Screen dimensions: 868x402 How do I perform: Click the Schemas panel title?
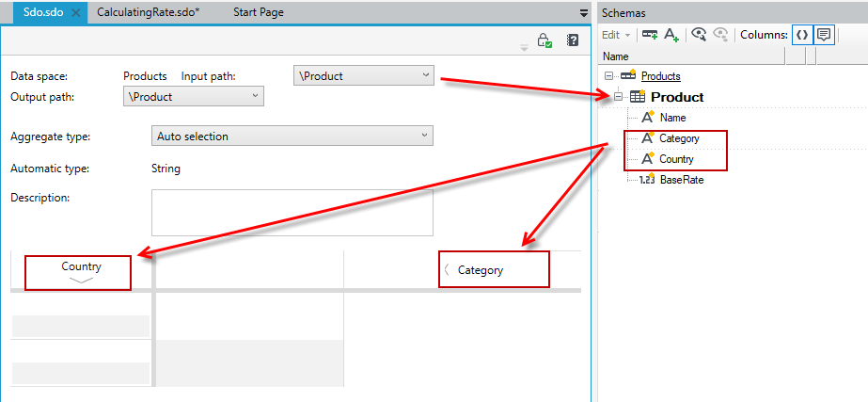[x=623, y=13]
